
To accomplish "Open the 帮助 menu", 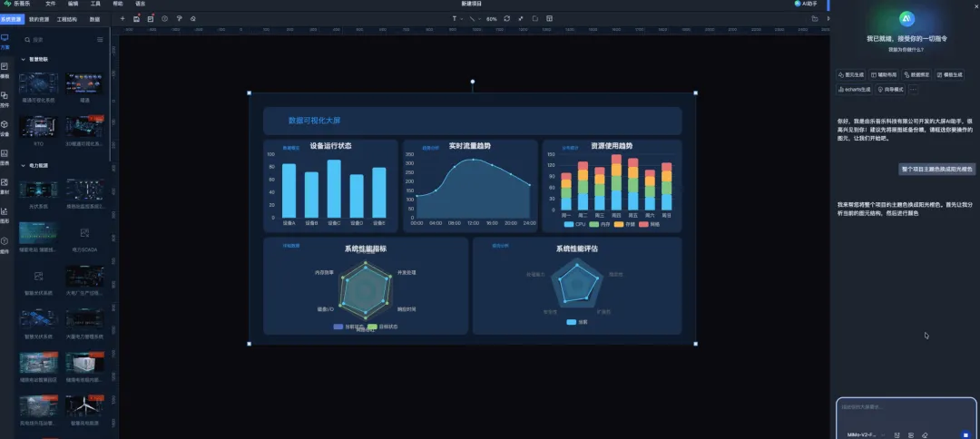I will (118, 4).
